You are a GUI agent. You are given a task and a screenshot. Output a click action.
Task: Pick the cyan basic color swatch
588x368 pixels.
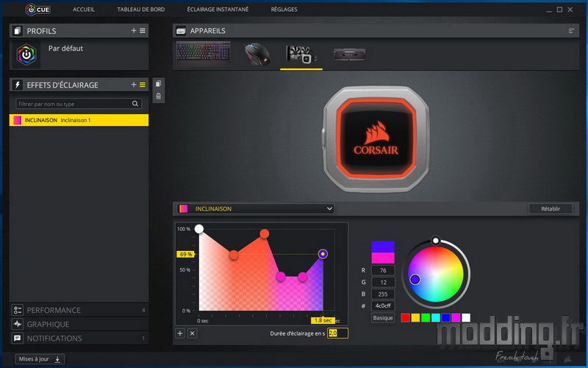[436, 318]
